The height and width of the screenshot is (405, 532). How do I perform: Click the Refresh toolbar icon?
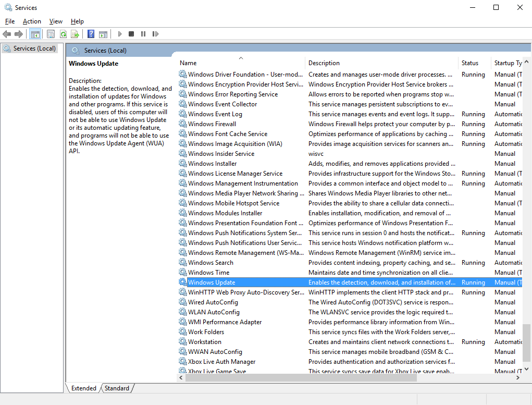point(63,34)
